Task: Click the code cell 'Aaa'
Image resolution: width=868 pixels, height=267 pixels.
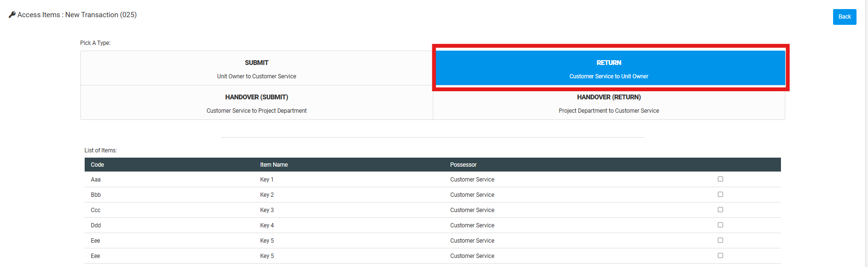Action: [96, 180]
